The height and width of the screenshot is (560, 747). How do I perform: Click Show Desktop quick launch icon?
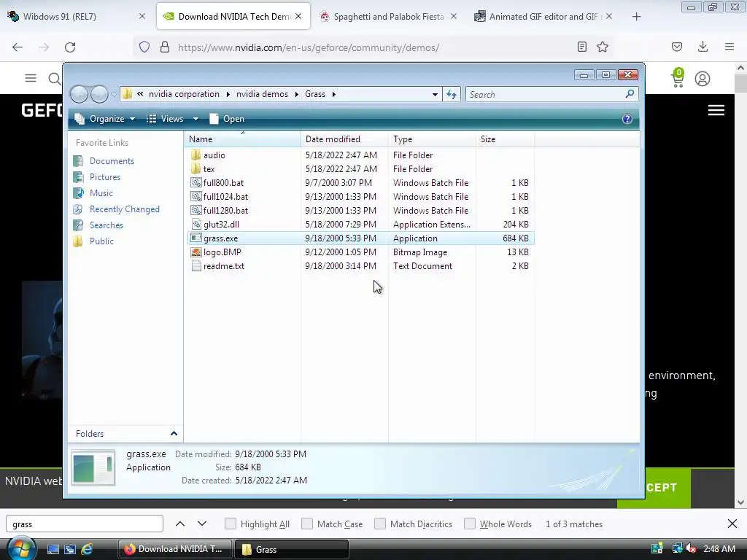(x=53, y=549)
